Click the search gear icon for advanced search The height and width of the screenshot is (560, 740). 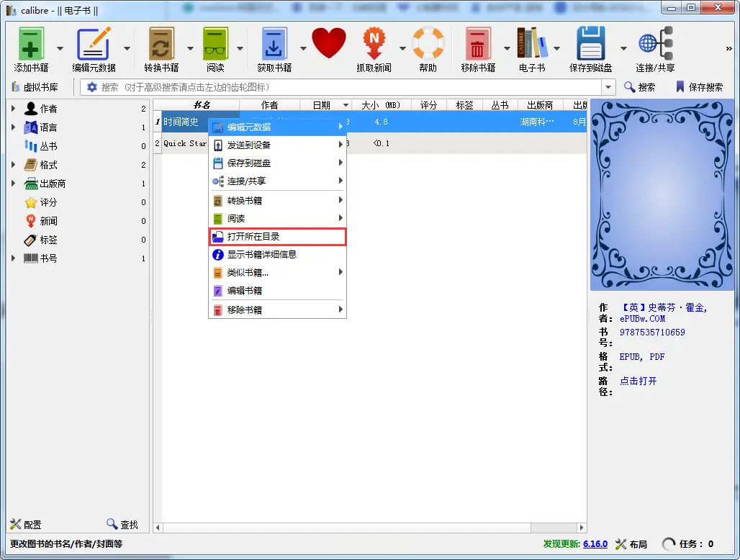click(91, 87)
